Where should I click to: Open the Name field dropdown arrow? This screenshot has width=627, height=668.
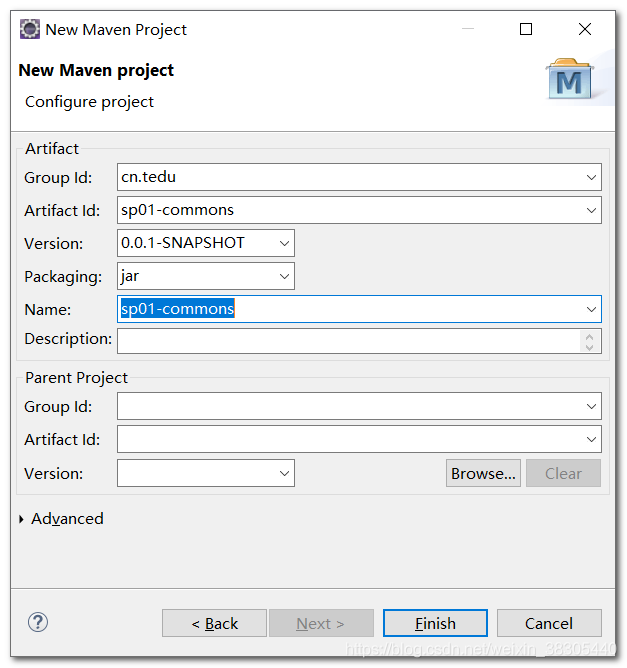click(x=591, y=309)
